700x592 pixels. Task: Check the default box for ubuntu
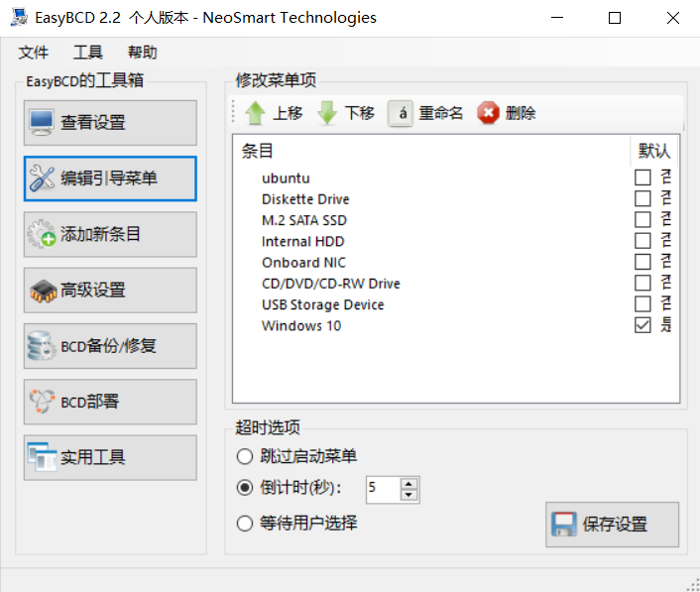click(642, 178)
